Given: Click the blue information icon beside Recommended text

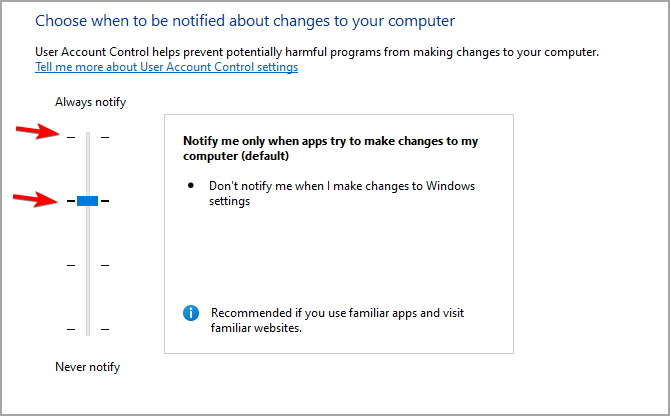Looking at the screenshot, I should pyautogui.click(x=191, y=313).
